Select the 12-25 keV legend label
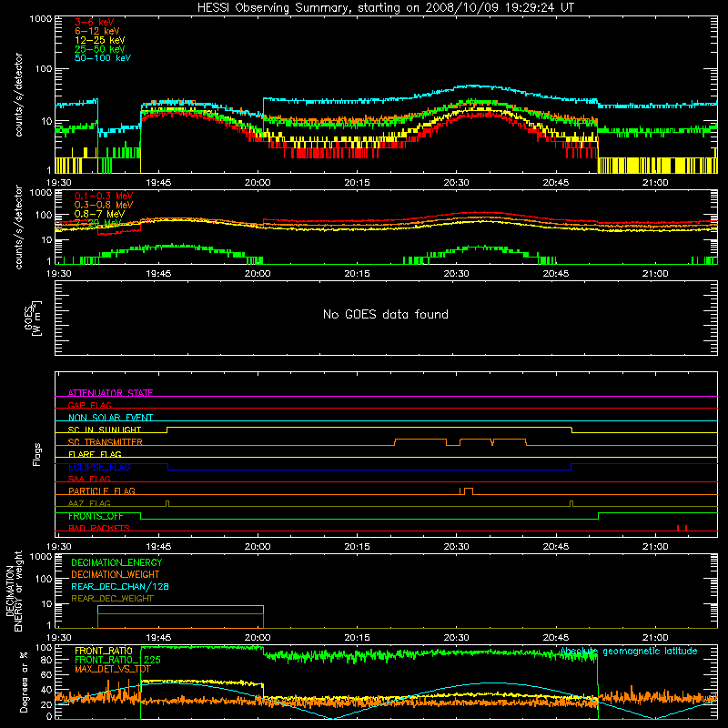This screenshot has width=728, height=728. [99, 40]
